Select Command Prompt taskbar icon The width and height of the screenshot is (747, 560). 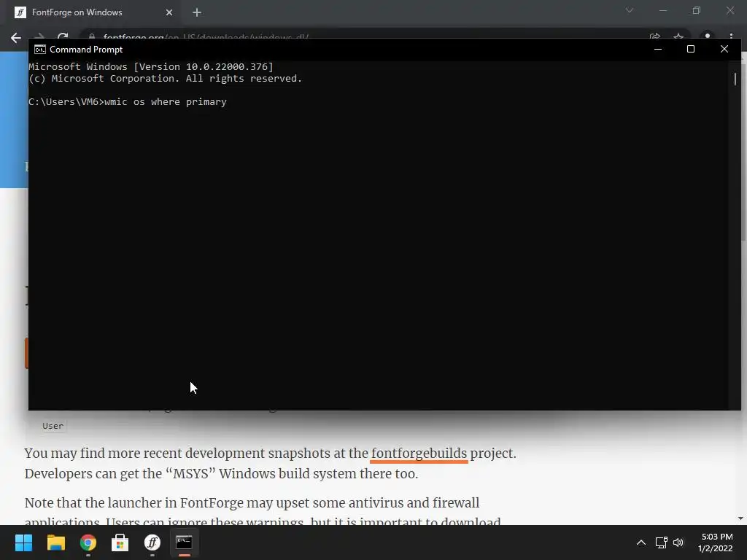coord(185,542)
